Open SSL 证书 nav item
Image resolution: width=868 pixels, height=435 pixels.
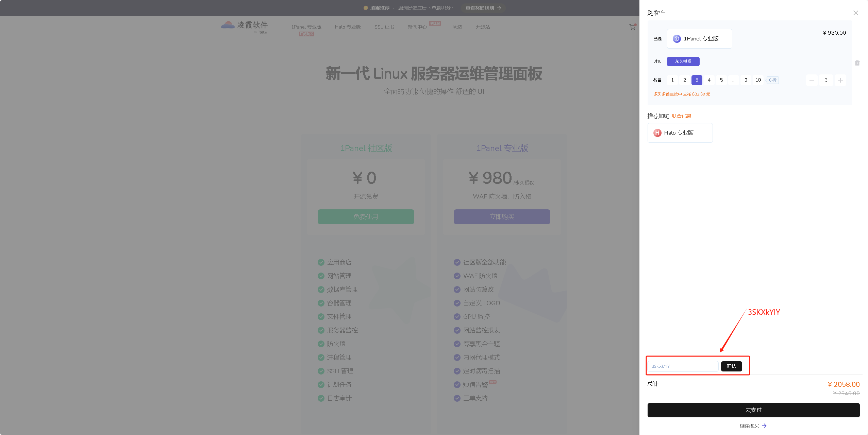(x=384, y=27)
